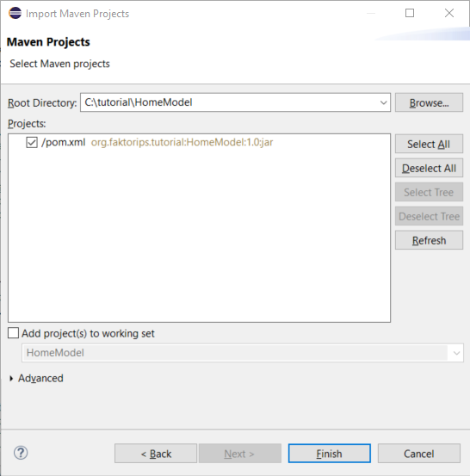This screenshot has width=470, height=476.
Task: Click Select All button
Action: point(429,144)
